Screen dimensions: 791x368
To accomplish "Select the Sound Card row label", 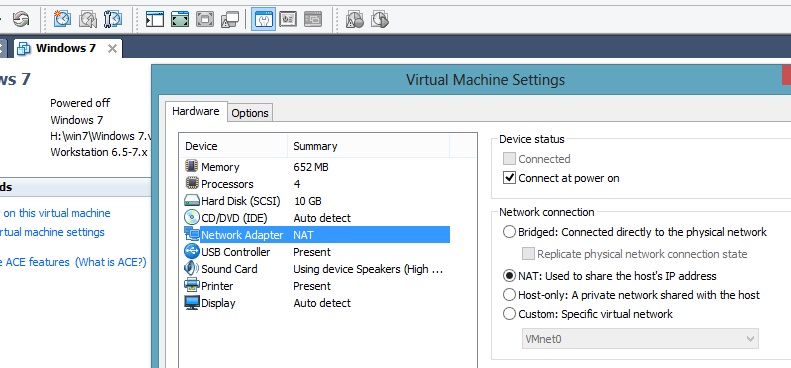I will (x=229, y=269).
